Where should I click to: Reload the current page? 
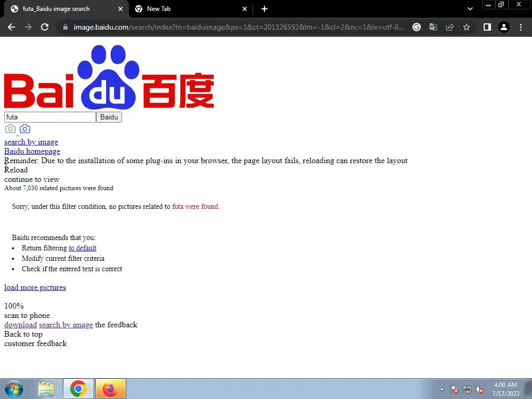pos(45,27)
